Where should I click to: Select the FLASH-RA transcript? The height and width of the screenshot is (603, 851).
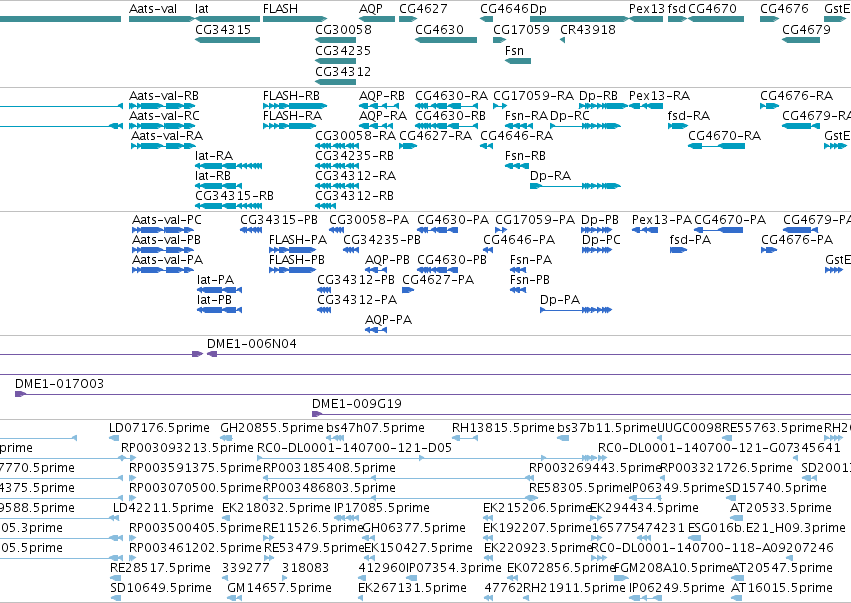click(290, 126)
